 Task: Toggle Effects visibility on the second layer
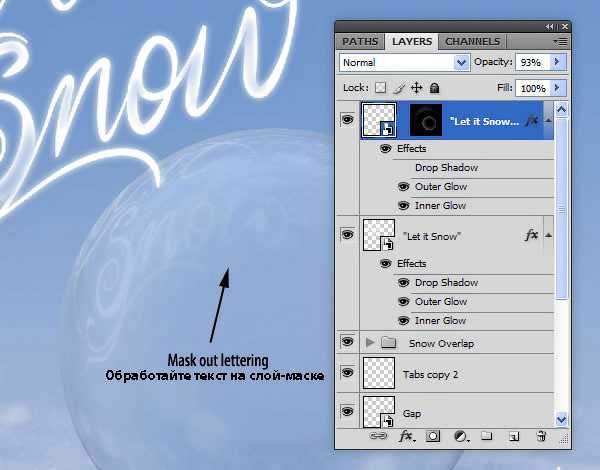(x=385, y=263)
